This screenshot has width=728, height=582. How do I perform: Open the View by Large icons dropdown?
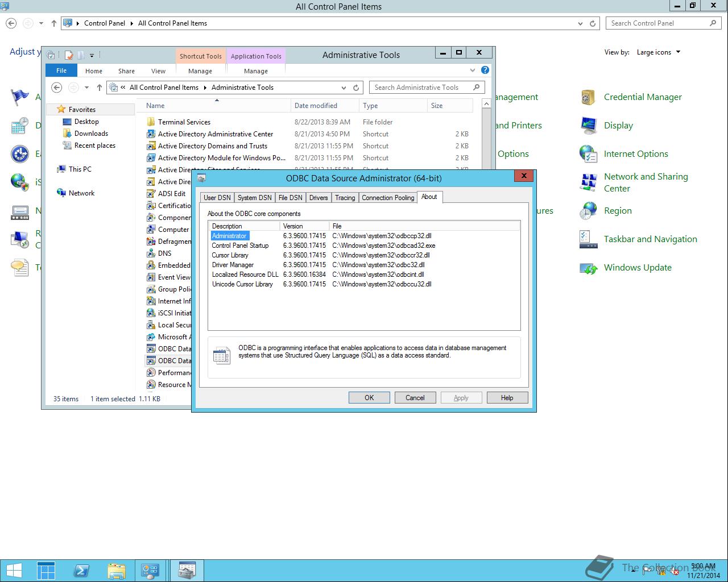pyautogui.click(x=659, y=52)
